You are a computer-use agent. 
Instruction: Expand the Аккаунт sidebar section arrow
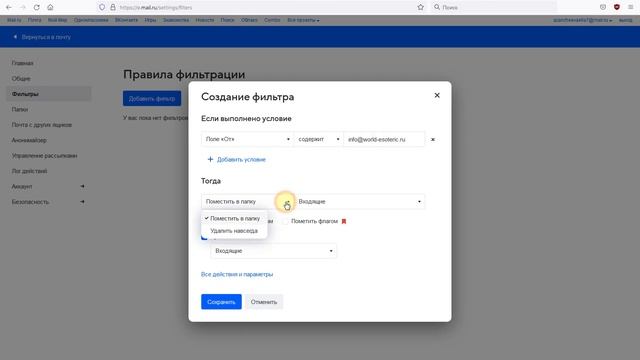pyautogui.click(x=82, y=186)
